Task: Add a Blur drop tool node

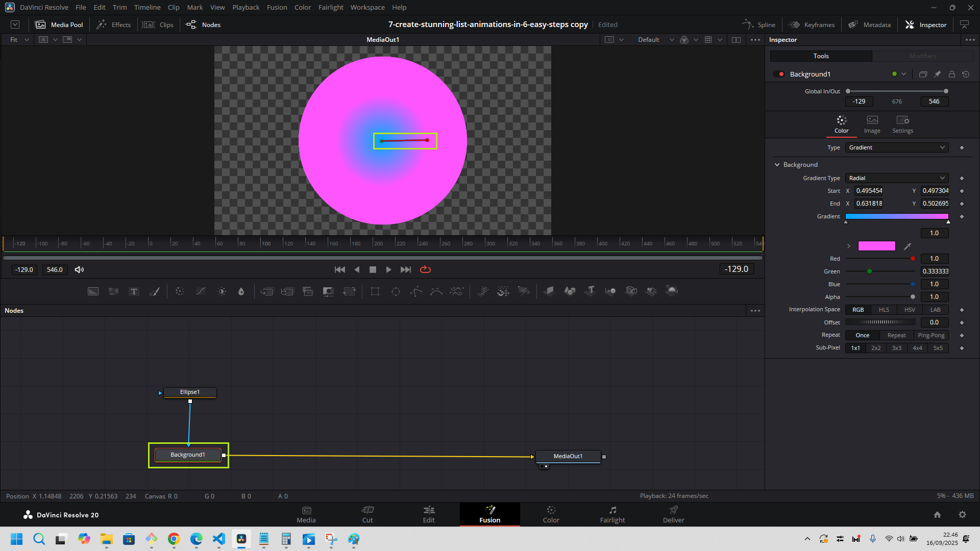Action: click(x=241, y=291)
